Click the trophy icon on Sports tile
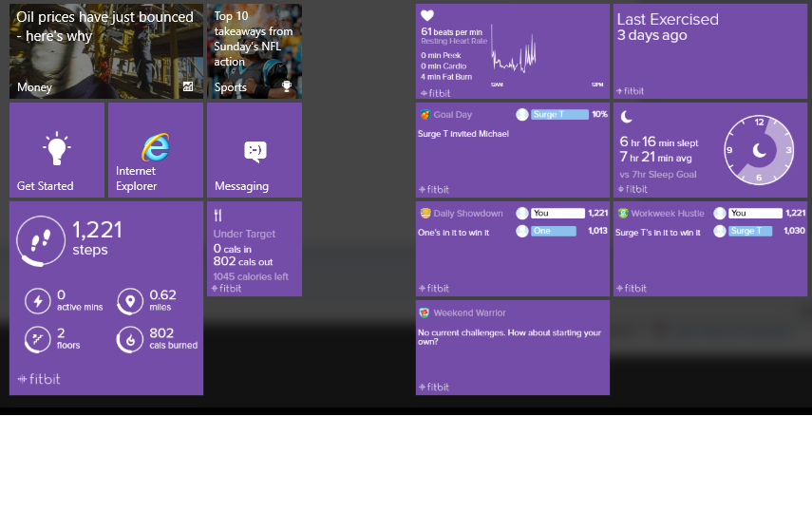The image size is (812, 511). coord(287,85)
